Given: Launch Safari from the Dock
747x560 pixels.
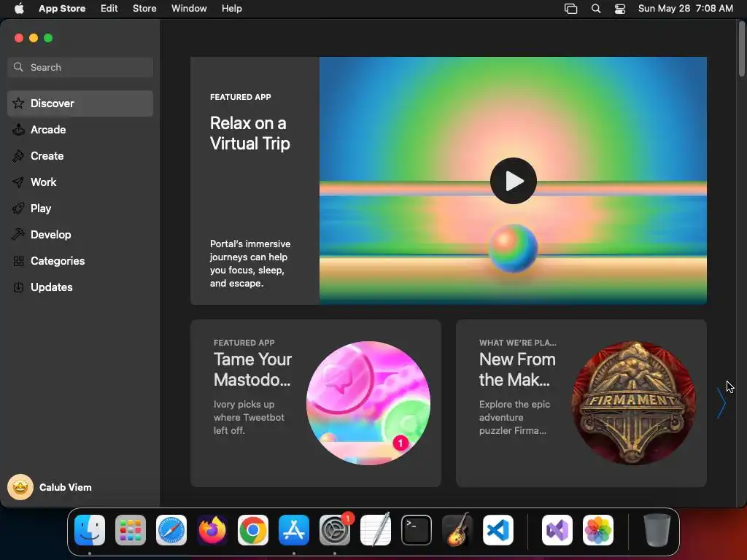Looking at the screenshot, I should [171, 530].
